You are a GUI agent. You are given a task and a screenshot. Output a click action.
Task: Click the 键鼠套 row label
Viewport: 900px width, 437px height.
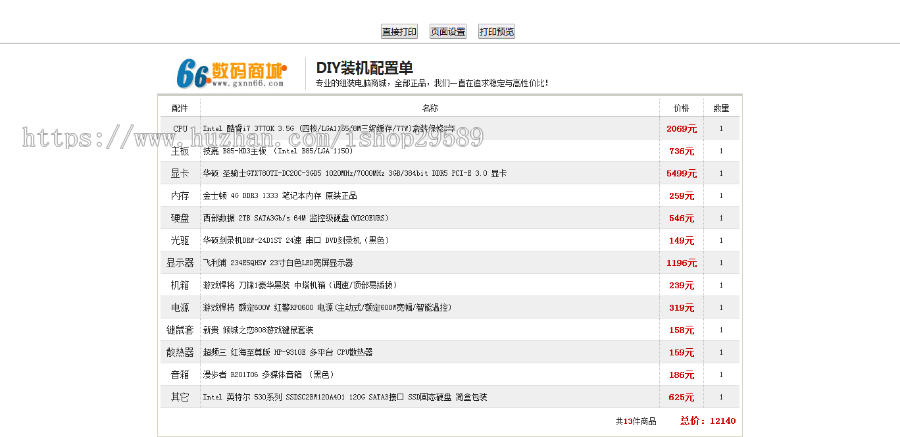(180, 330)
